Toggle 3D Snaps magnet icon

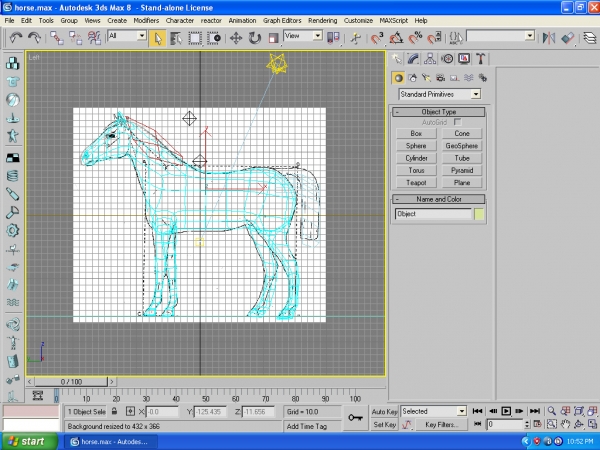(377, 38)
